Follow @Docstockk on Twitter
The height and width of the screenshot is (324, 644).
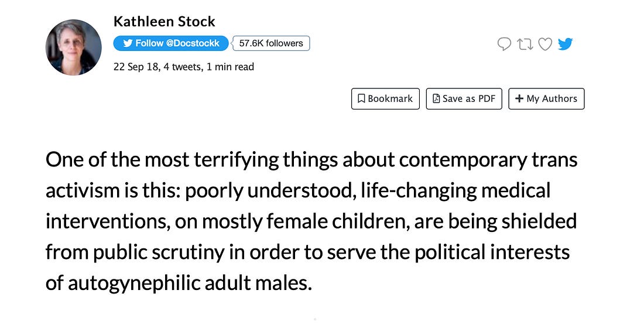coord(170,43)
